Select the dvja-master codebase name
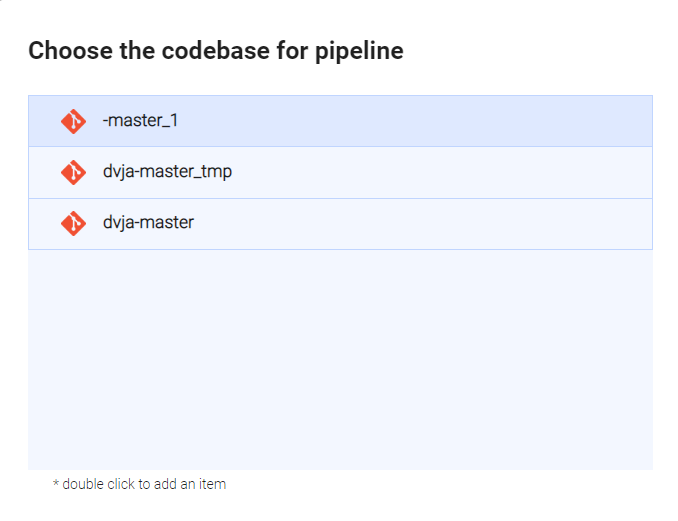678x521 pixels. pyautogui.click(x=148, y=223)
